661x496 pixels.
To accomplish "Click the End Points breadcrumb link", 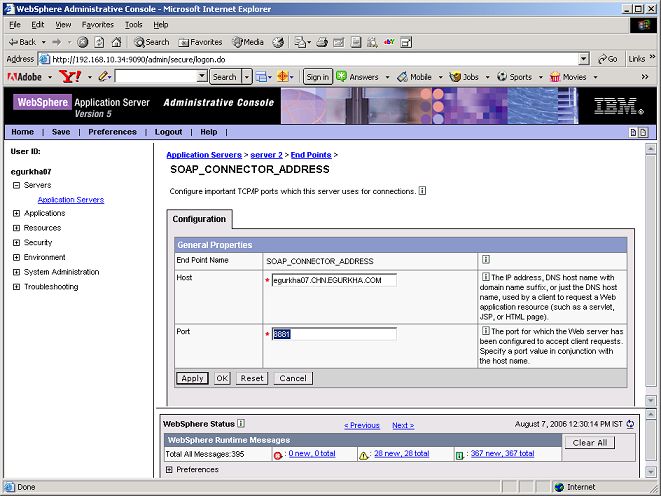I will click(x=311, y=155).
